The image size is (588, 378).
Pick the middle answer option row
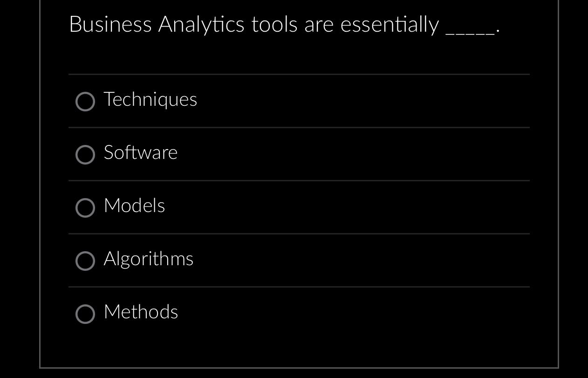coord(298,206)
